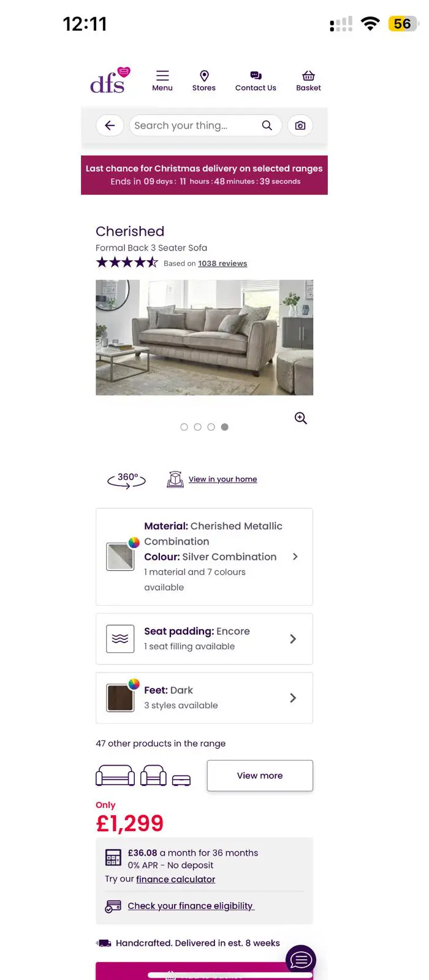429x980 pixels.
Task: Click the zoom-in image magnifier icon
Action: (300, 418)
